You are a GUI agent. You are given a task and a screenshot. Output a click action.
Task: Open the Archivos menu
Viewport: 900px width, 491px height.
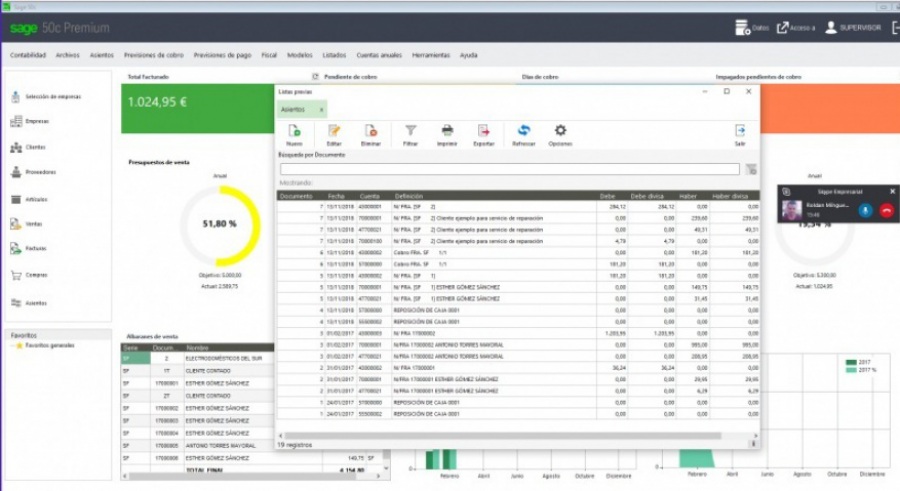(x=67, y=55)
